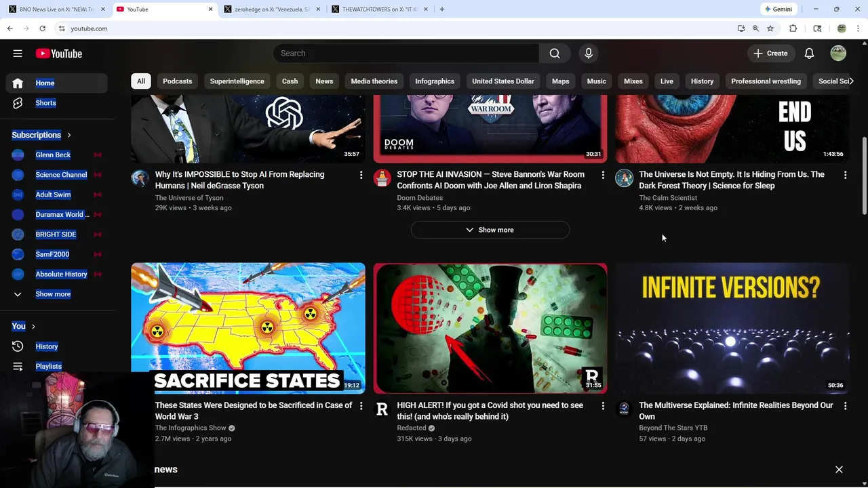Open options for the Dark Forest Theory video

[845, 175]
